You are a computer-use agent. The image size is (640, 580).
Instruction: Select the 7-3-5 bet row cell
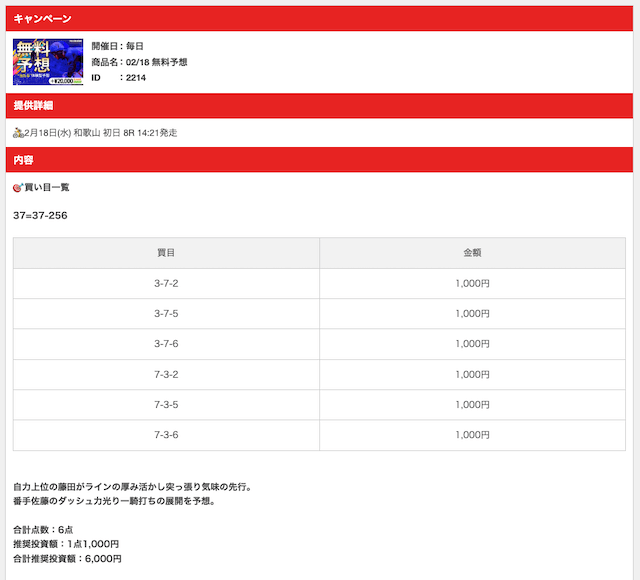(x=166, y=405)
